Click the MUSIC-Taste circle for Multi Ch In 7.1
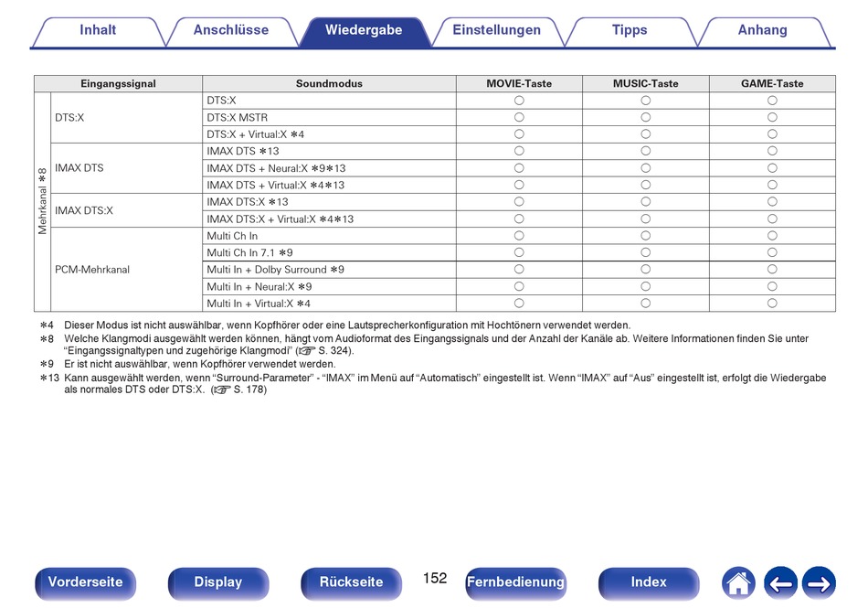868x608 pixels. (645, 252)
